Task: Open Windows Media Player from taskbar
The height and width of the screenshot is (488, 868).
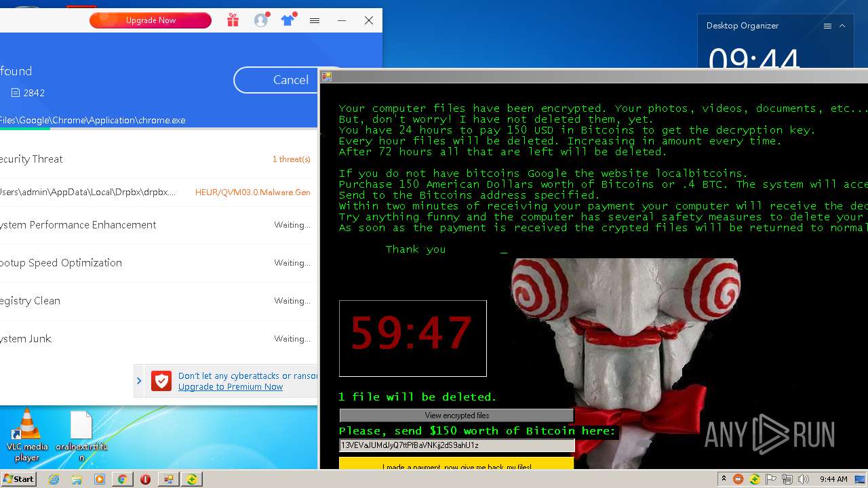Action: (100, 479)
